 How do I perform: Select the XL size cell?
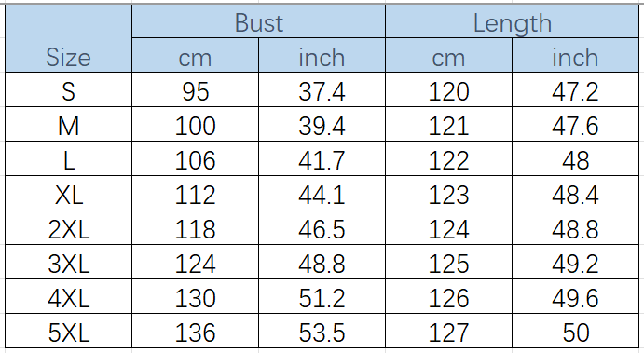pyautogui.click(x=68, y=194)
